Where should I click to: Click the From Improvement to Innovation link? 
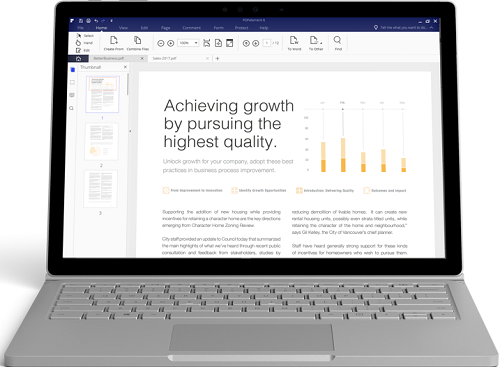(192, 190)
